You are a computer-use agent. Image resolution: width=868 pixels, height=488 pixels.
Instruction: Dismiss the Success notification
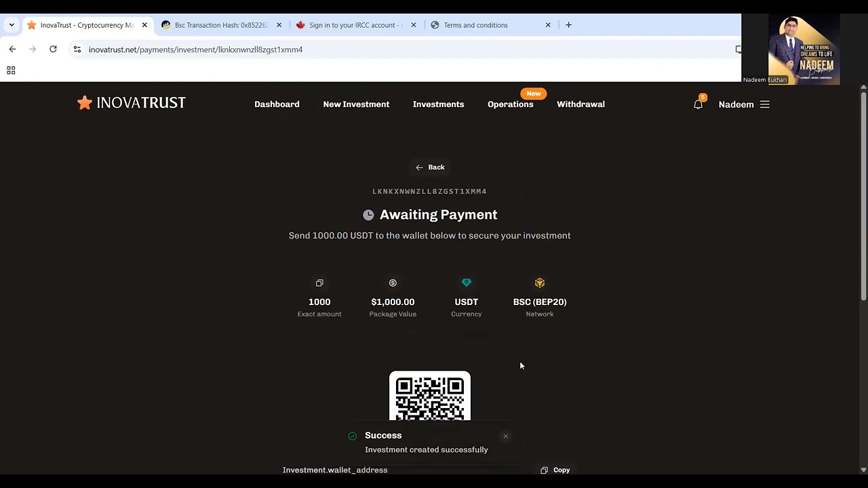coord(506,436)
